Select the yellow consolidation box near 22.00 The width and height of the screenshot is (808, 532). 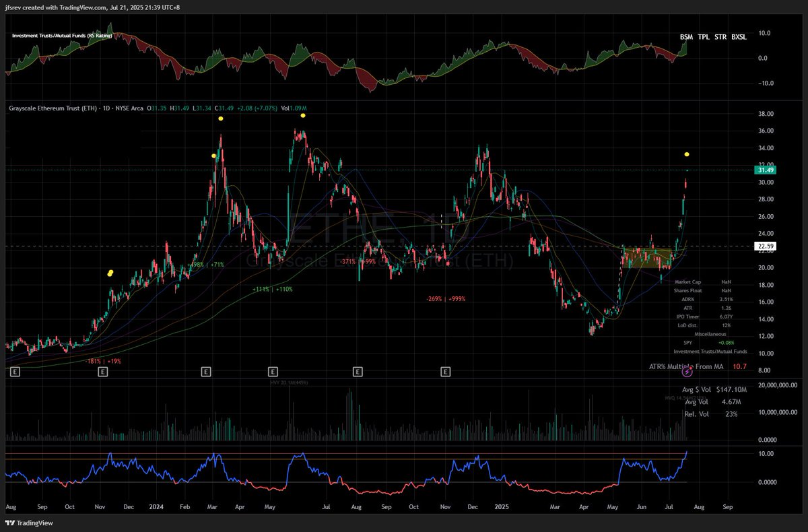[x=648, y=258]
